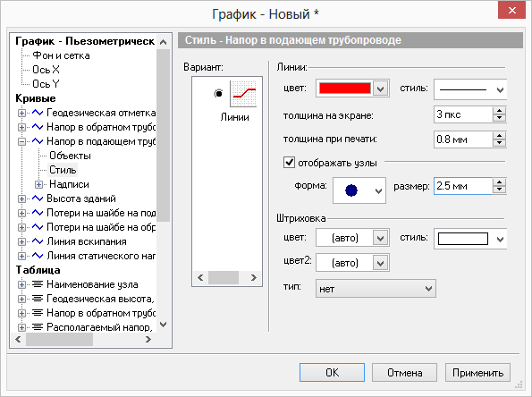This screenshot has height=397, width=532.
Task: Expand Потери на шайбе на обр node
Action: [21, 227]
